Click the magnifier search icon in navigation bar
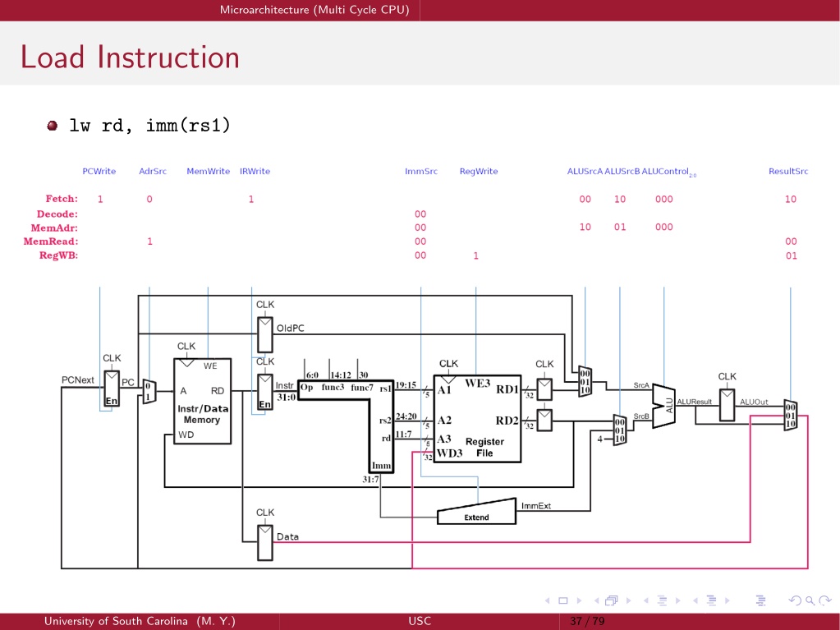This screenshot has width=840, height=630. click(x=810, y=600)
